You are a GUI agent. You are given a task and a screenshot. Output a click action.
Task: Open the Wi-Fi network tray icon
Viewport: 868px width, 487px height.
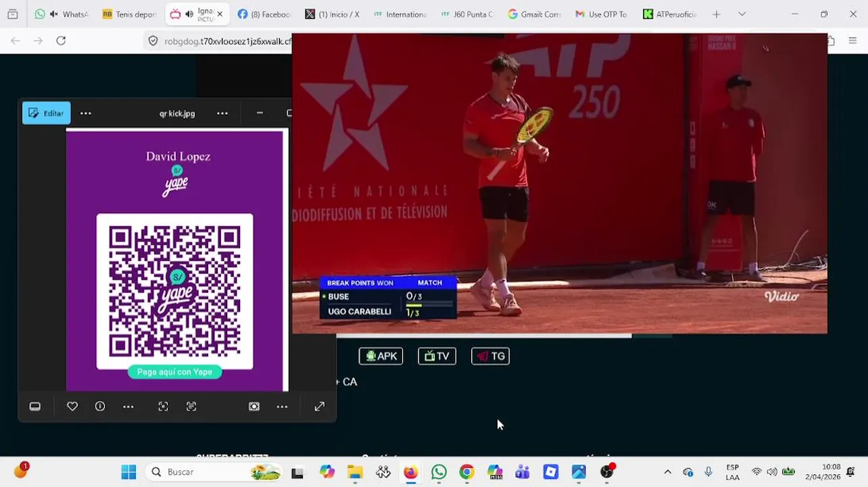point(756,471)
